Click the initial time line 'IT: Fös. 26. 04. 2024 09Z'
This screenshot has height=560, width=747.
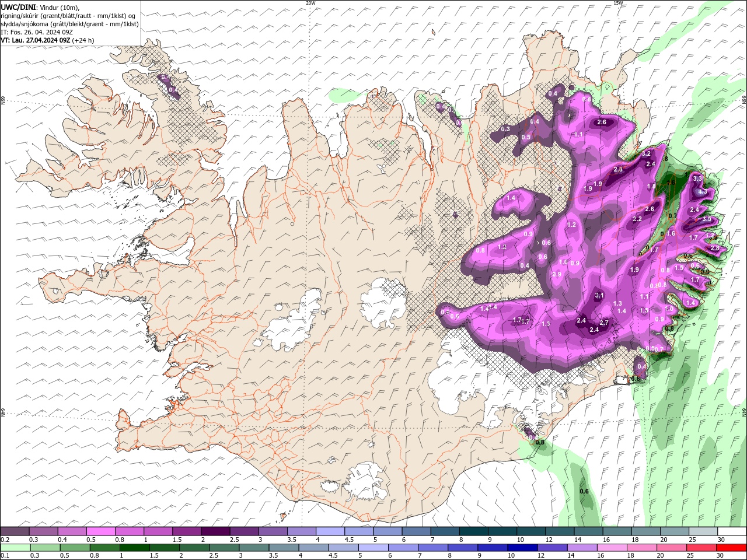point(36,32)
